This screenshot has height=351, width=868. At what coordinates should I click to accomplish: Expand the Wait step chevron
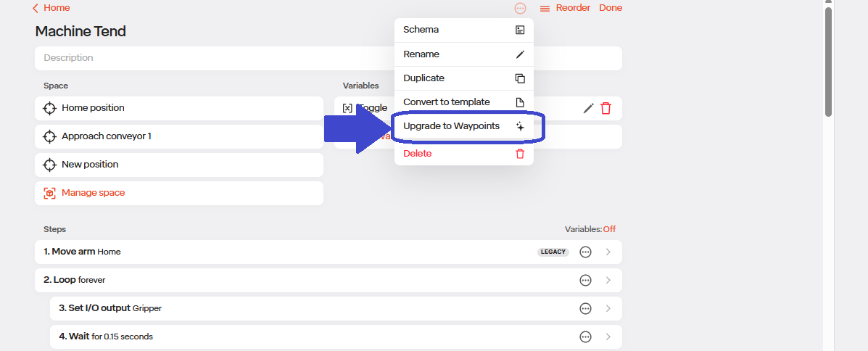608,336
